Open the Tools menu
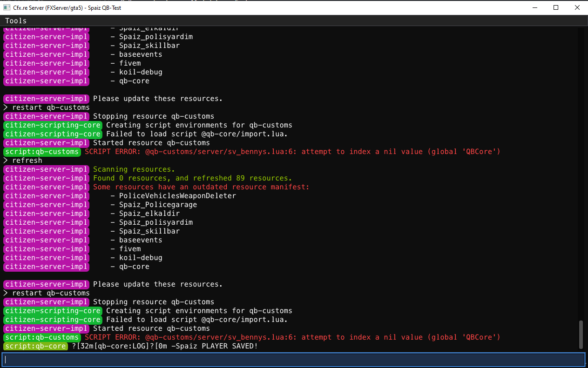Screen dimensions: 588x368 (15, 20)
